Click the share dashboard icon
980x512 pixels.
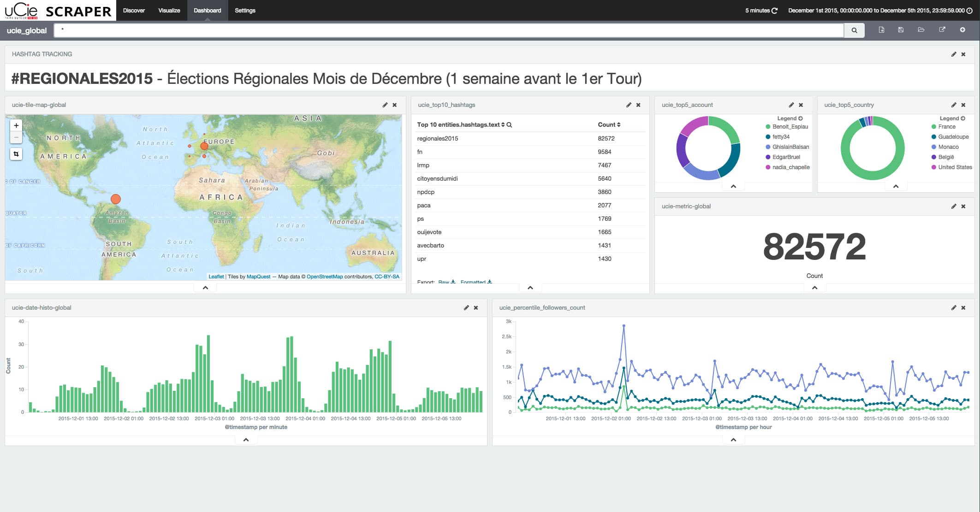coord(942,30)
